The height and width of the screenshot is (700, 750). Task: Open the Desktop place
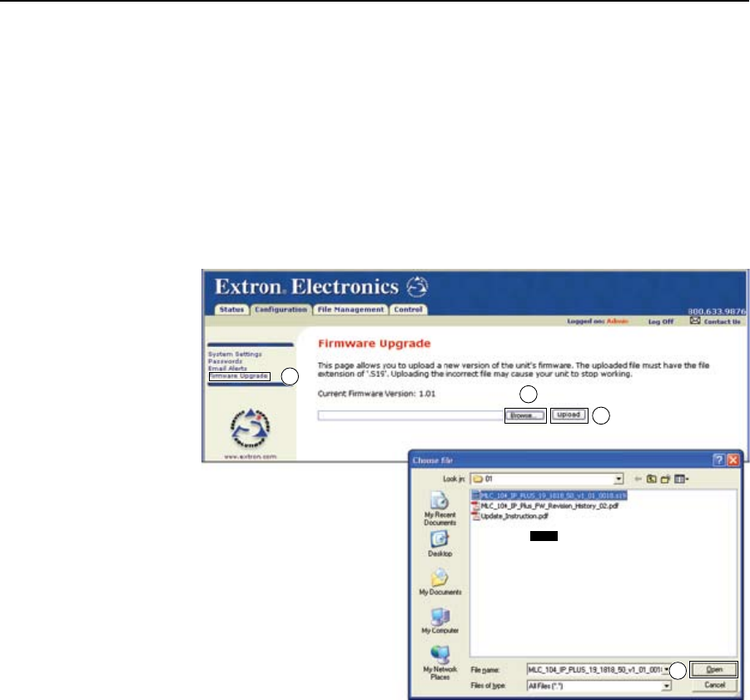[440, 544]
